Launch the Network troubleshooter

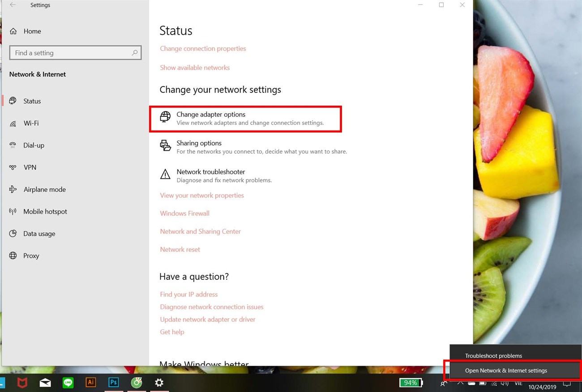[x=216, y=176]
